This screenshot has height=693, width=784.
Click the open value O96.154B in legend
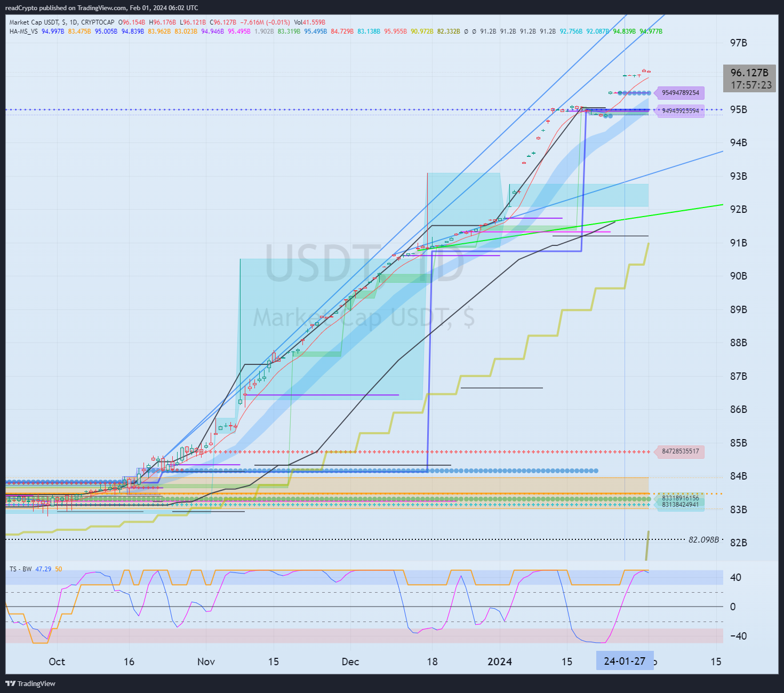click(132, 22)
